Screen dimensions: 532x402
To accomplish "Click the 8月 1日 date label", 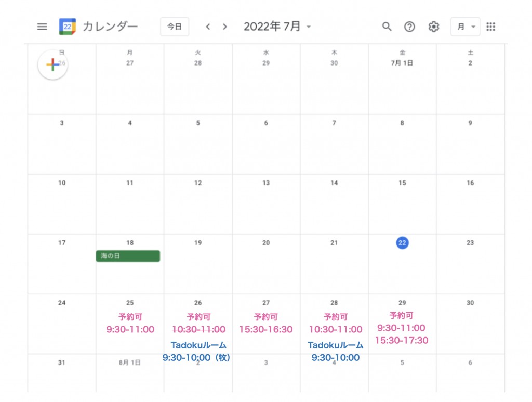I will coord(129,362).
